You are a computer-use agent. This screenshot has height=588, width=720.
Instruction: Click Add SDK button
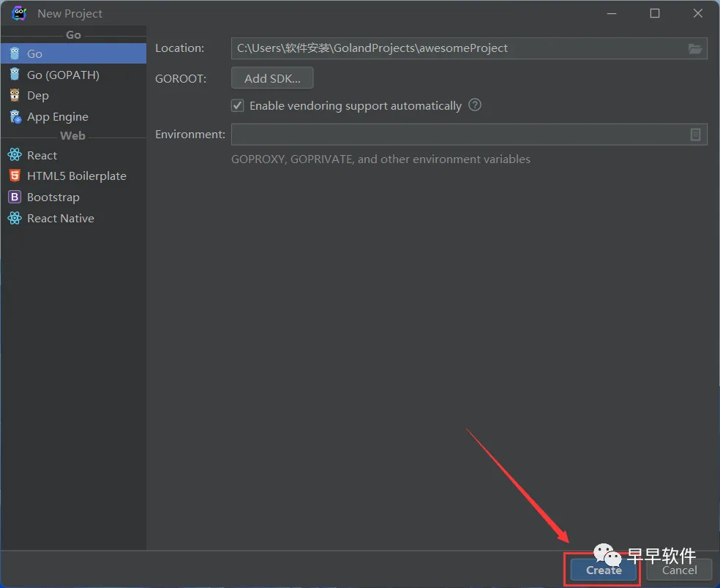pyautogui.click(x=272, y=78)
